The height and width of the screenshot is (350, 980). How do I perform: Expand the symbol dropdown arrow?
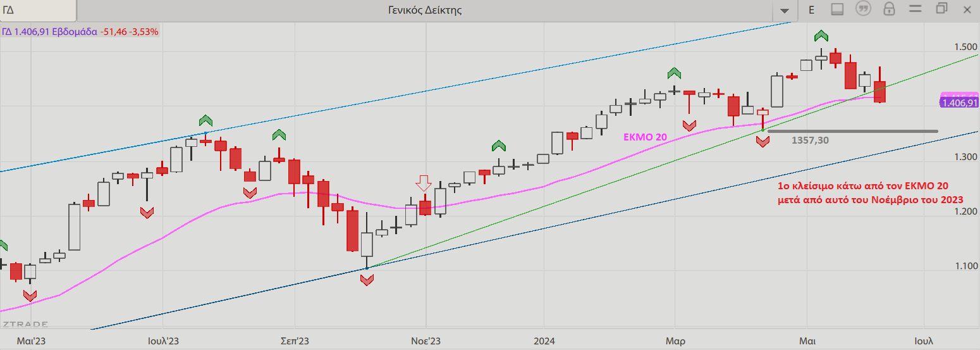coord(785,11)
